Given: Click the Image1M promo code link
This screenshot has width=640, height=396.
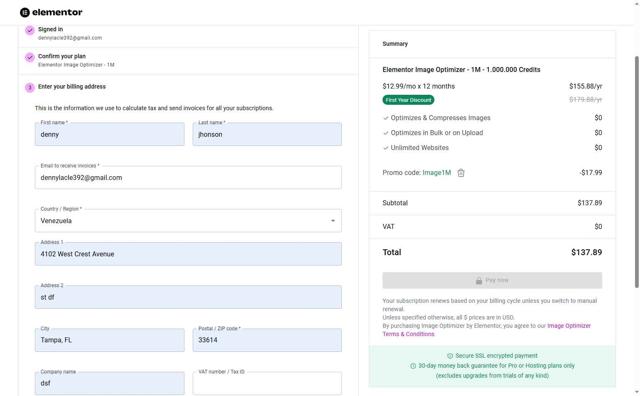Looking at the screenshot, I should (437, 173).
